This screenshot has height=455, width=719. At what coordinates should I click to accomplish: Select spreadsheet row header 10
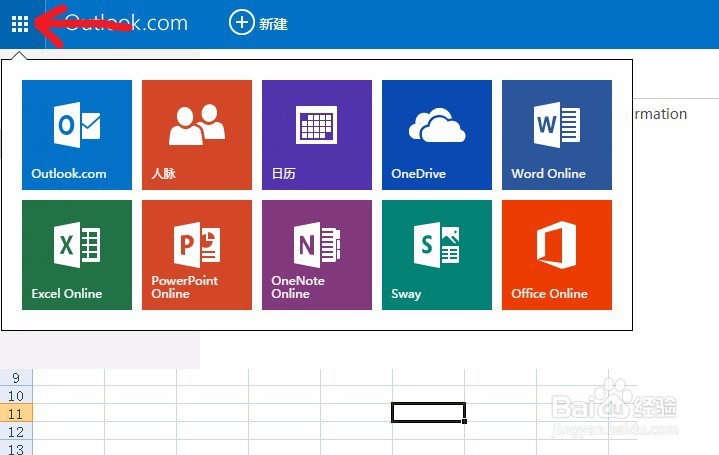(16, 395)
